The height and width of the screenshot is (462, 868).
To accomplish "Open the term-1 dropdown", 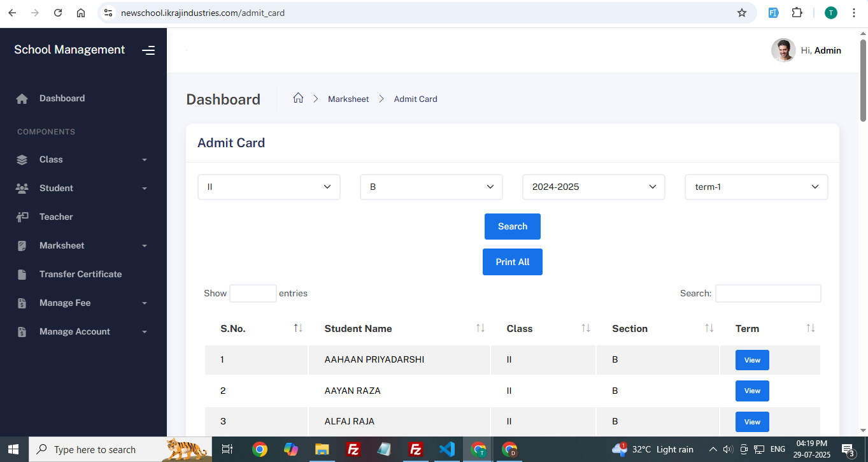I will point(756,187).
